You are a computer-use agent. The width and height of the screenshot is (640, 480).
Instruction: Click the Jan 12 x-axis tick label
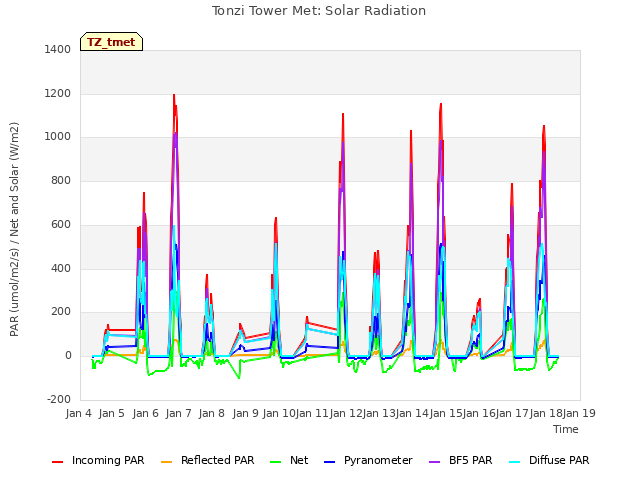[345, 413]
